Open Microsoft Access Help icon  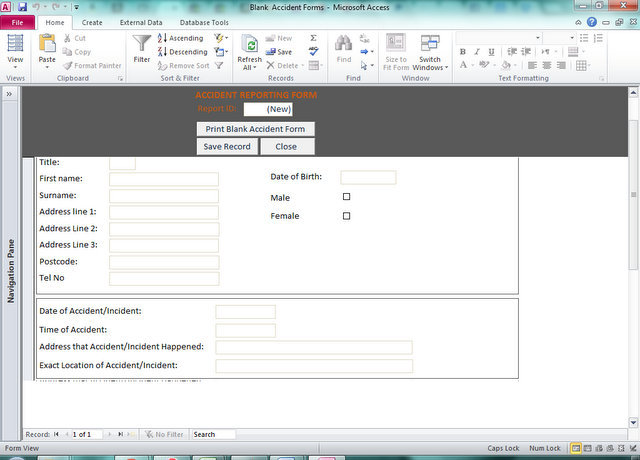point(591,22)
